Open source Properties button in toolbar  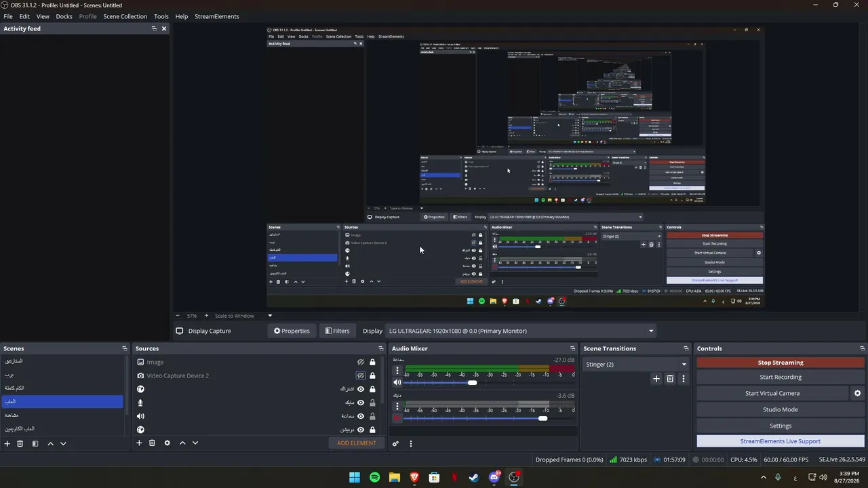pos(292,331)
